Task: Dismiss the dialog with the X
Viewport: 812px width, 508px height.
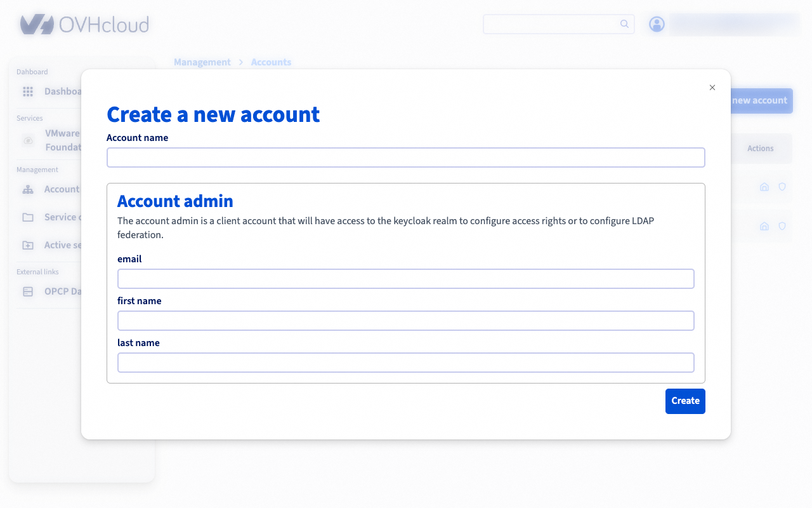Action: click(712, 87)
